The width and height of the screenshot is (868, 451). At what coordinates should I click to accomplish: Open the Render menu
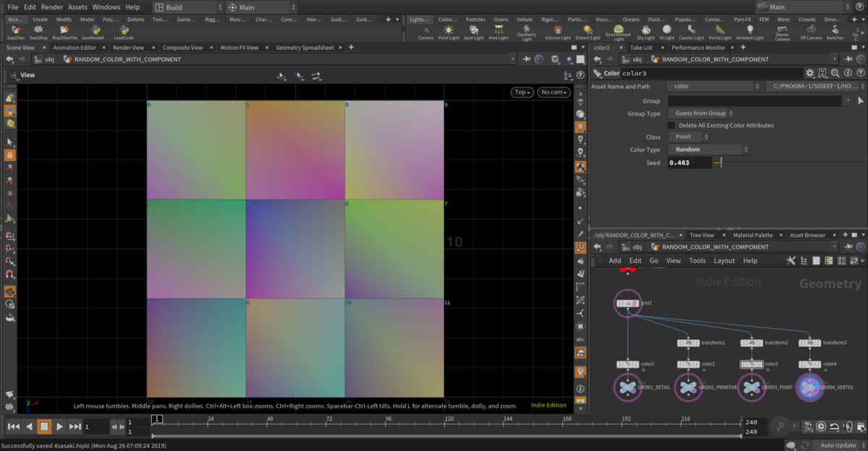[51, 7]
